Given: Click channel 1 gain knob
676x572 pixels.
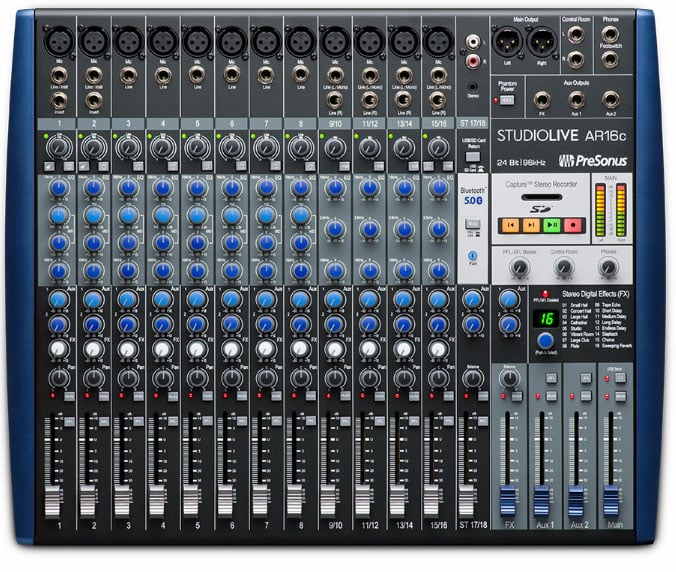Looking at the screenshot, I should coord(59,147).
